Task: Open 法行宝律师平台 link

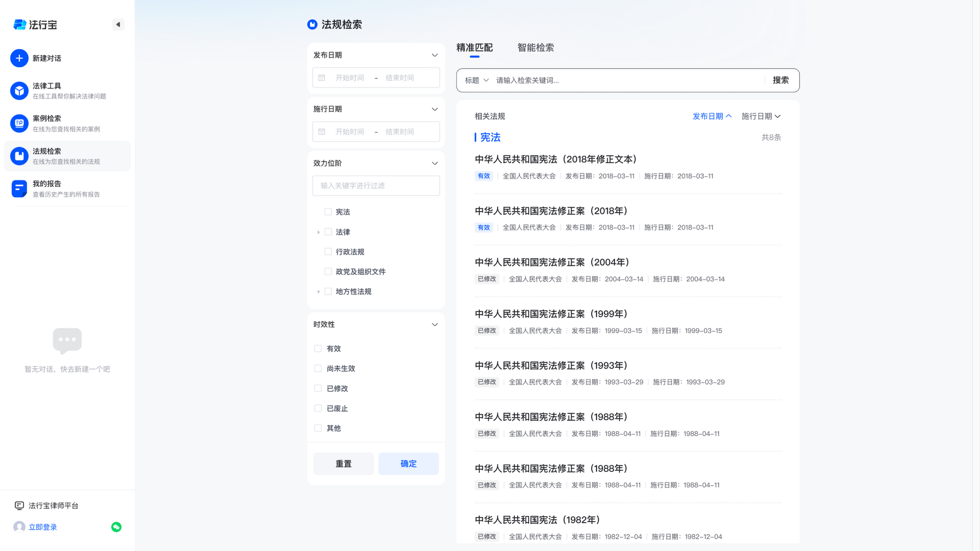Action: coord(54,506)
